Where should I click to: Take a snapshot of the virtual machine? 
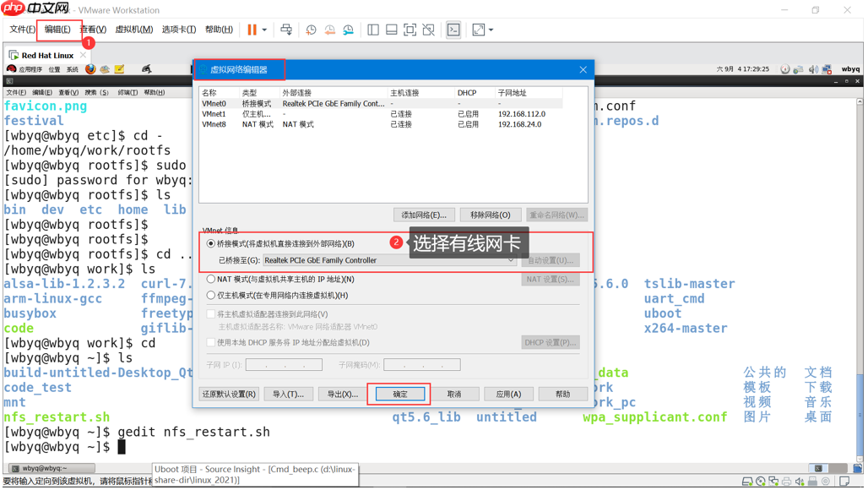click(312, 29)
